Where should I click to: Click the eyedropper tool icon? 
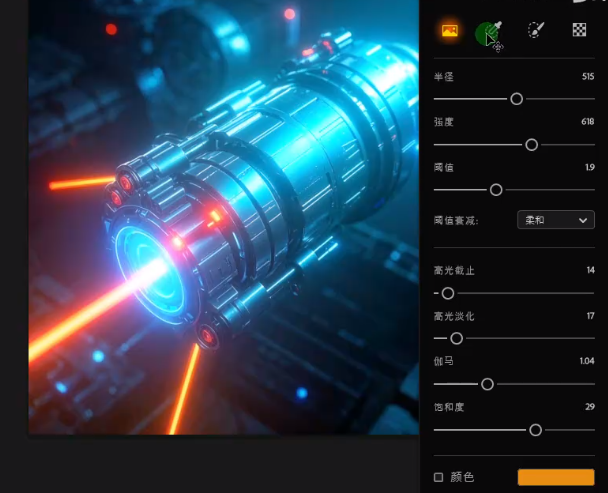489,33
